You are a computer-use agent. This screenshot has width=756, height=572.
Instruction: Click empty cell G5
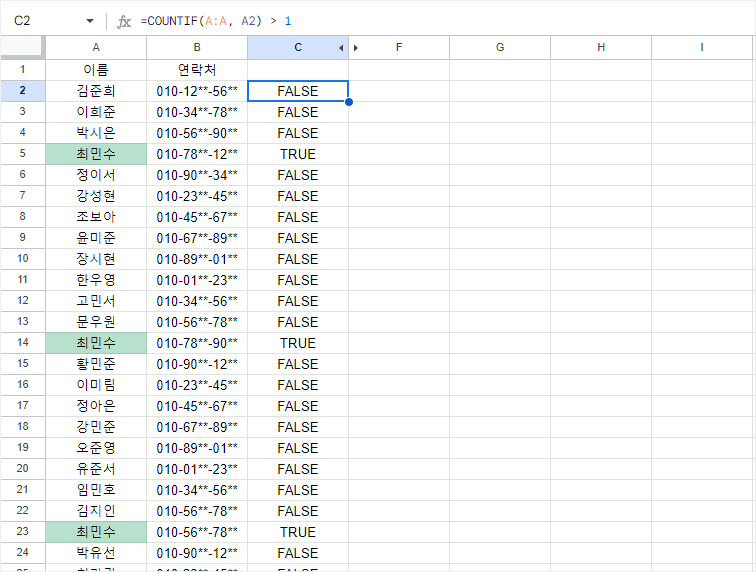click(x=500, y=154)
